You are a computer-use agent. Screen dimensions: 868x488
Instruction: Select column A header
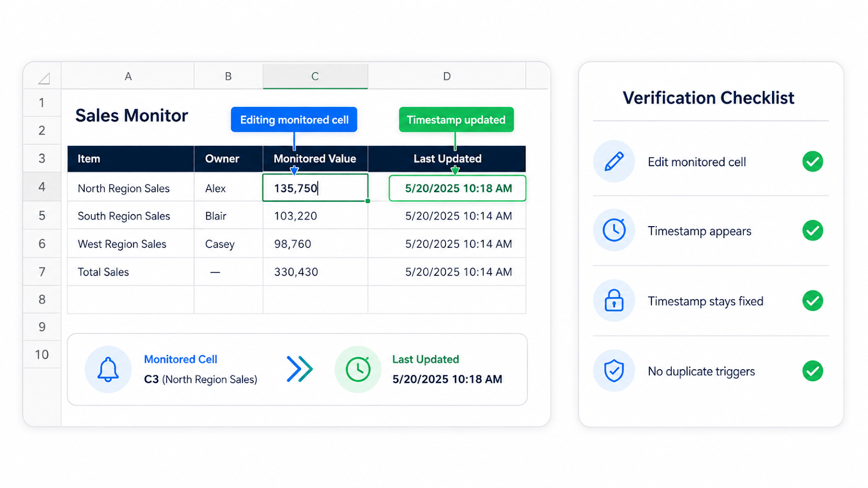[x=128, y=76]
